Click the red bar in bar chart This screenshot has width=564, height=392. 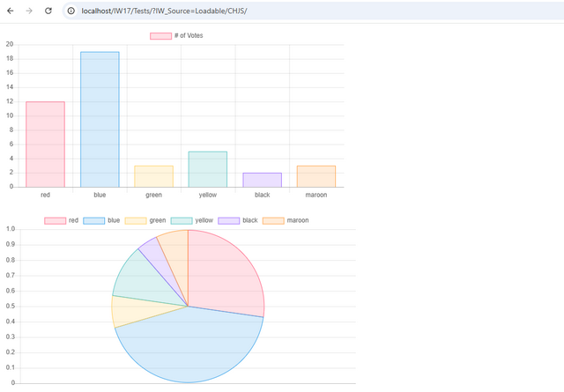coord(45,144)
